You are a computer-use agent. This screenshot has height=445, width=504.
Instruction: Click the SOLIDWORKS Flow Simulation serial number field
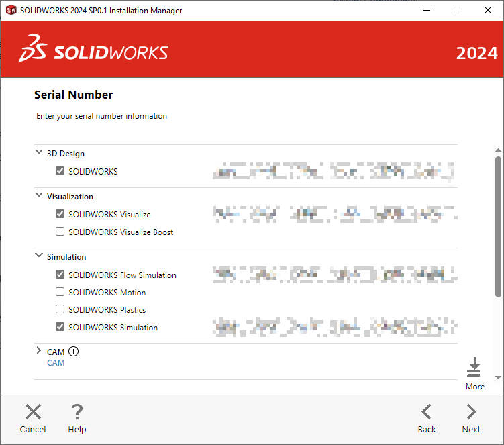334,275
